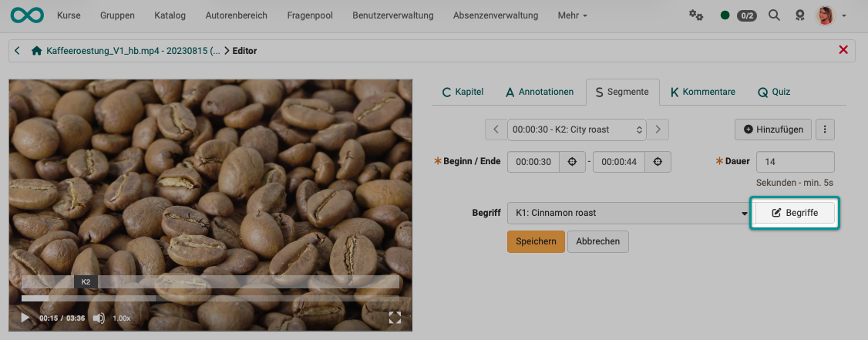Click the Ende time field 00:00:44
Viewport: 868px width, 340px height.
coord(619,162)
